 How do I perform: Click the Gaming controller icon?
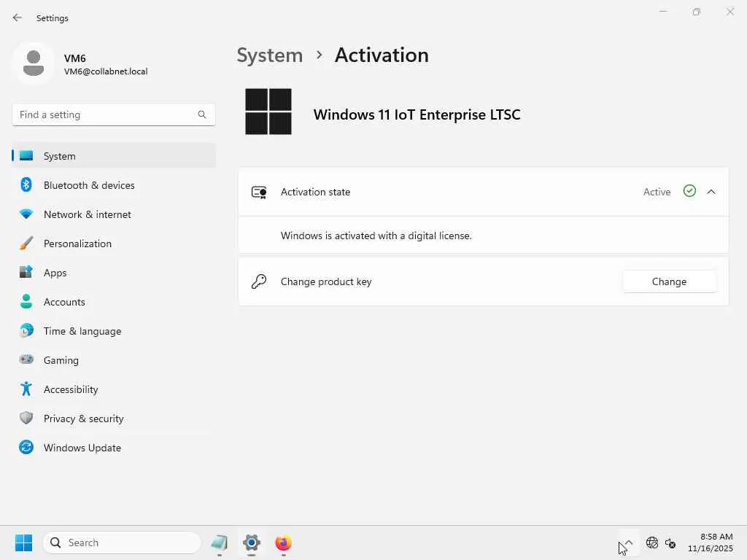point(26,360)
